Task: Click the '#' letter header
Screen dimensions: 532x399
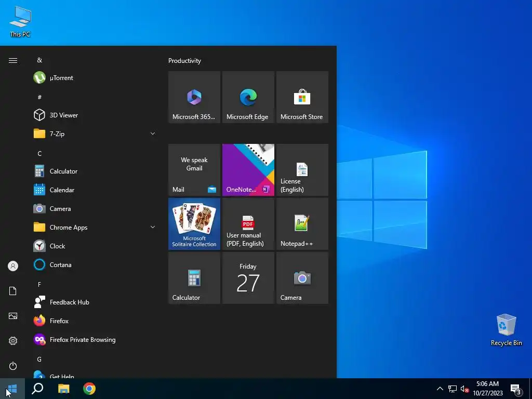Action: pyautogui.click(x=39, y=97)
